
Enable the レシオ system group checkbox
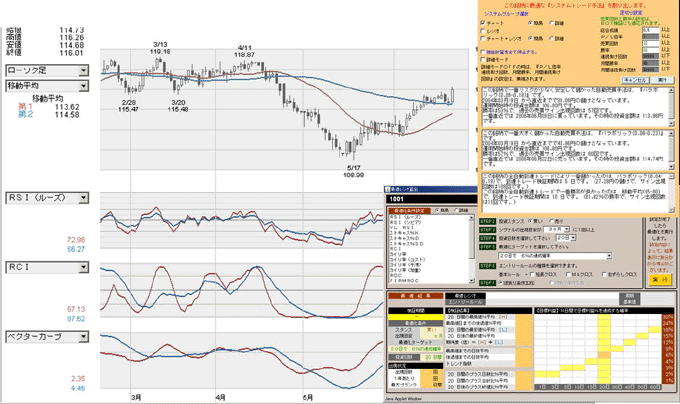coord(483,31)
